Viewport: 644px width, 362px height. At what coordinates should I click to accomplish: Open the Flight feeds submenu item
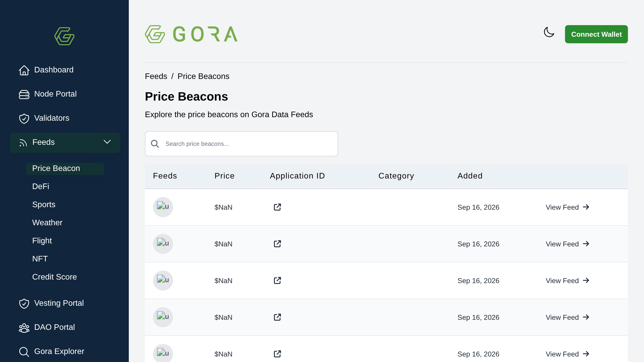pos(42,241)
